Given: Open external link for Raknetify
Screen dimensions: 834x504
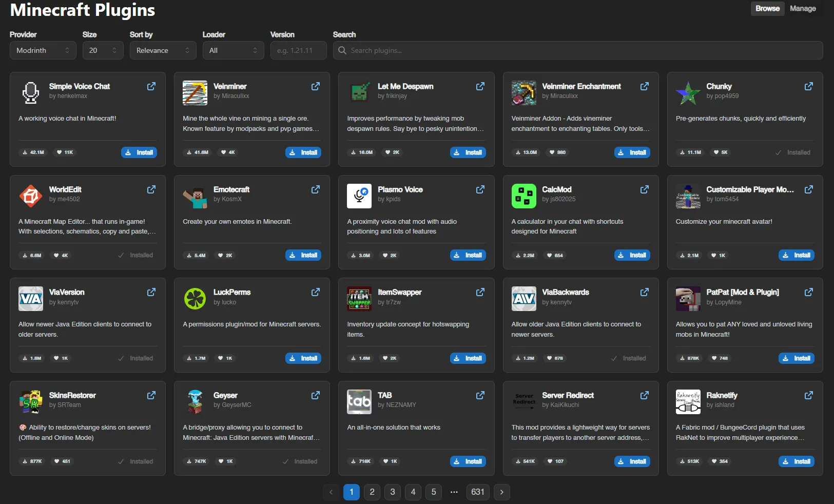Looking at the screenshot, I should [x=809, y=395].
